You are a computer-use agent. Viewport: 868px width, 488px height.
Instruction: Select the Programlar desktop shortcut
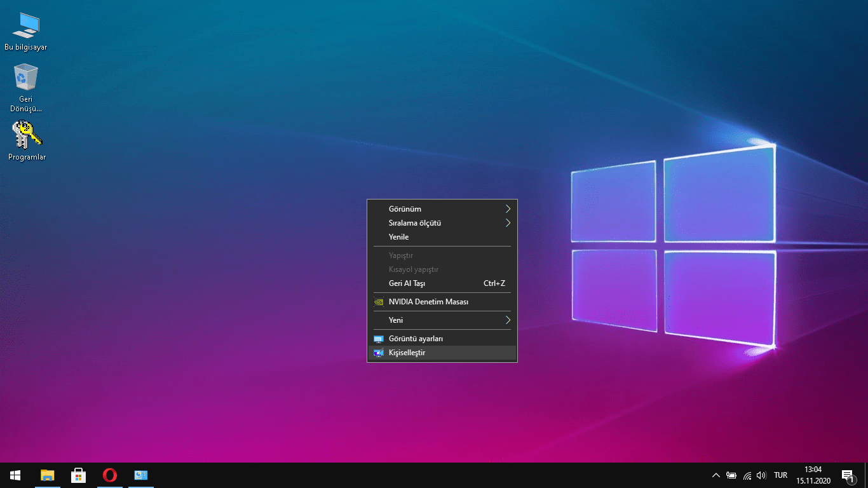(27, 140)
